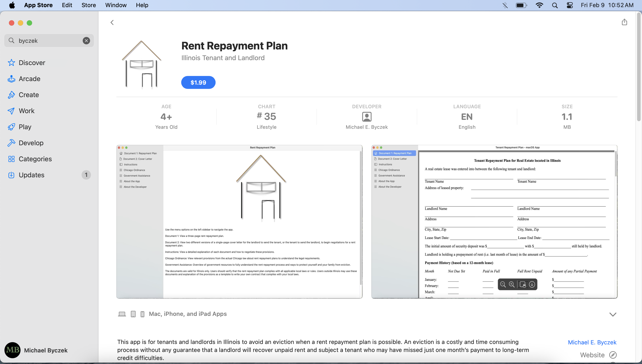Click the Michael E. Byczek developer label
This screenshot has width=642, height=364.
pos(367,127)
